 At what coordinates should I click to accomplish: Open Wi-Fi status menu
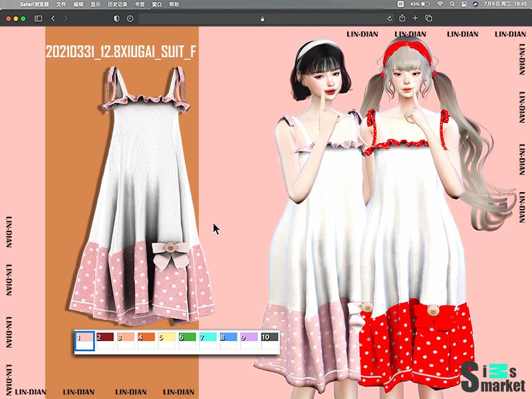440,4
